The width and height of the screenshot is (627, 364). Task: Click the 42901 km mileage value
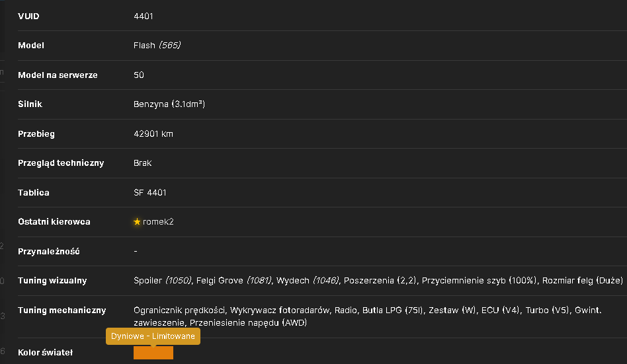pos(153,134)
